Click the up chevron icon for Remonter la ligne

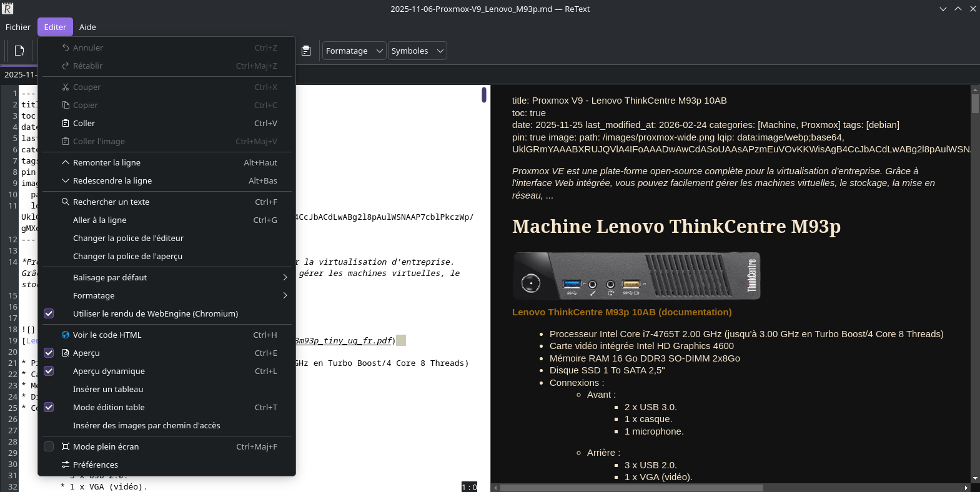(66, 163)
